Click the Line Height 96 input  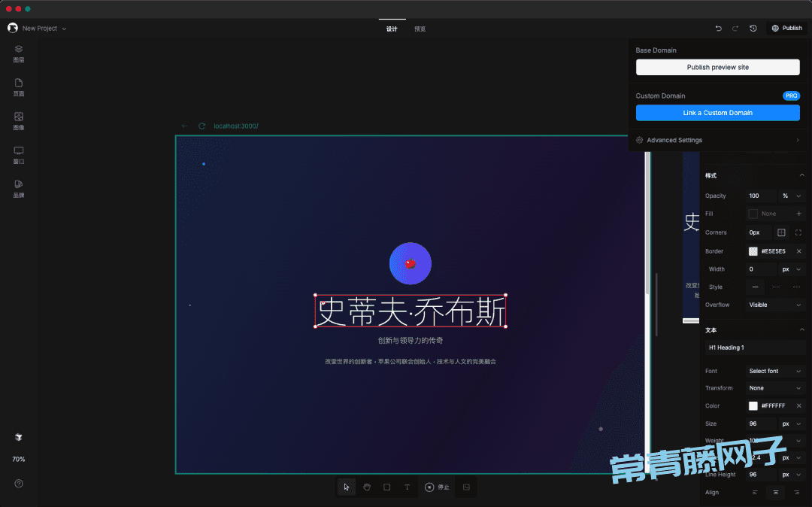click(761, 475)
